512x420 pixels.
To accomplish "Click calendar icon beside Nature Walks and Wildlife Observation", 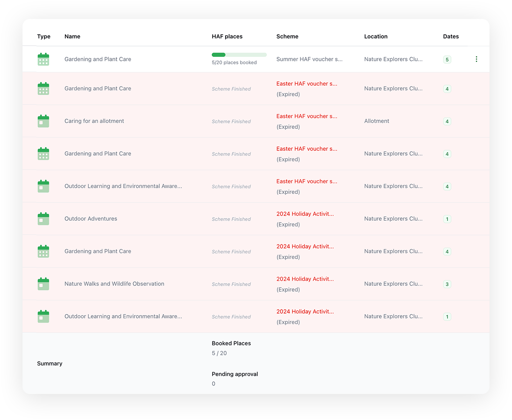I will pyautogui.click(x=43, y=284).
